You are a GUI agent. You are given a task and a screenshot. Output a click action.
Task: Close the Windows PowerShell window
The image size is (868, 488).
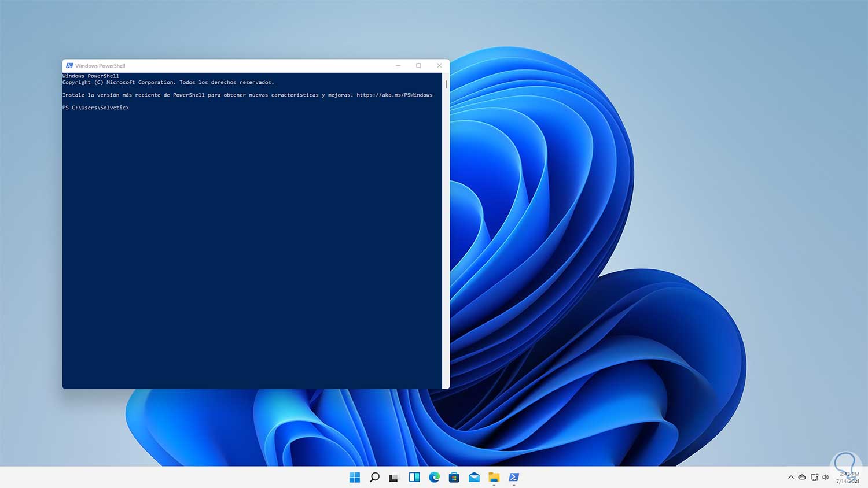[x=439, y=66]
